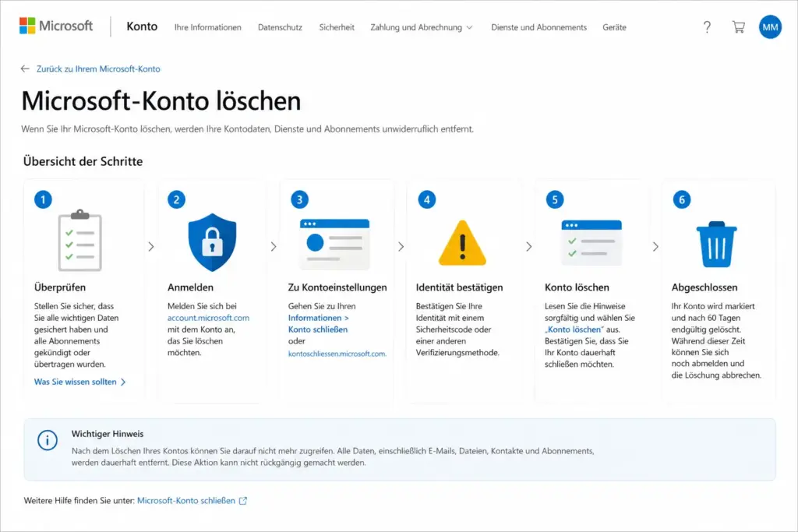
Task: Click chevron next to Was Sie wissen sollten
Action: pyautogui.click(x=123, y=382)
